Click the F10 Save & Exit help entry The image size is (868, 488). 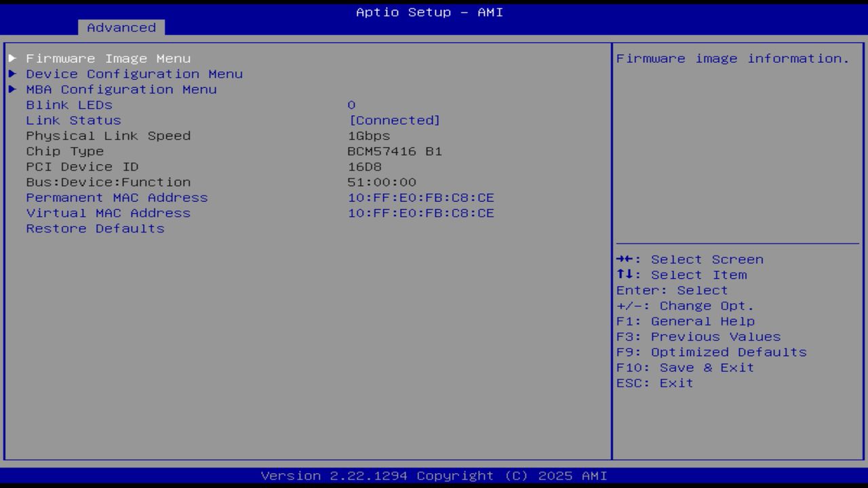pyautogui.click(x=685, y=367)
